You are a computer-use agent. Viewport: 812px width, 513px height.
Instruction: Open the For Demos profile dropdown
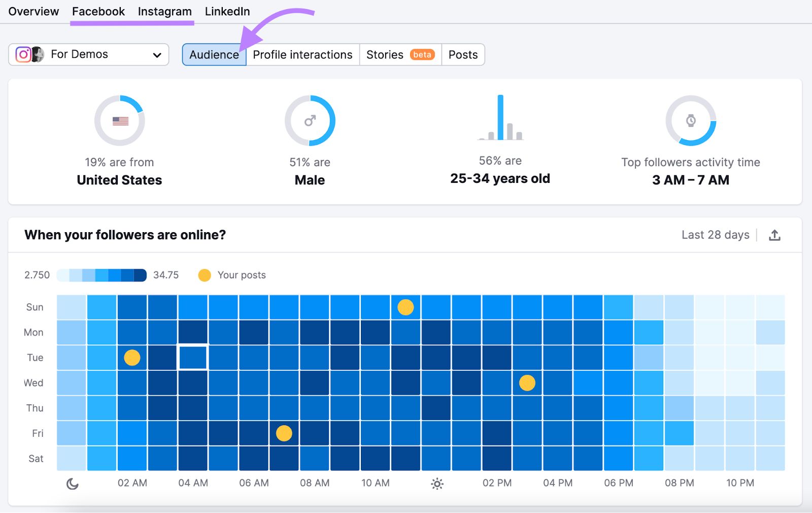(157, 54)
